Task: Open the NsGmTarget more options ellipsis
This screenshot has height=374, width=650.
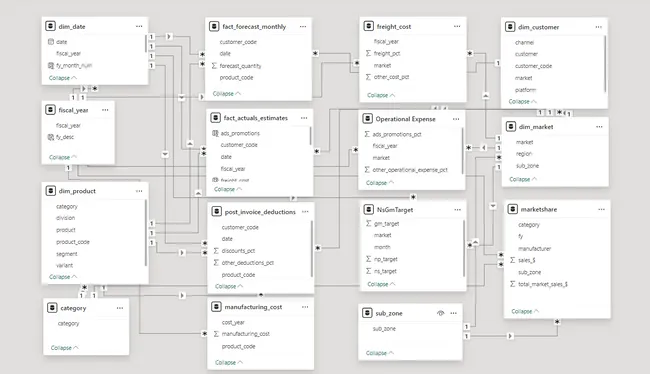Action: (x=457, y=210)
